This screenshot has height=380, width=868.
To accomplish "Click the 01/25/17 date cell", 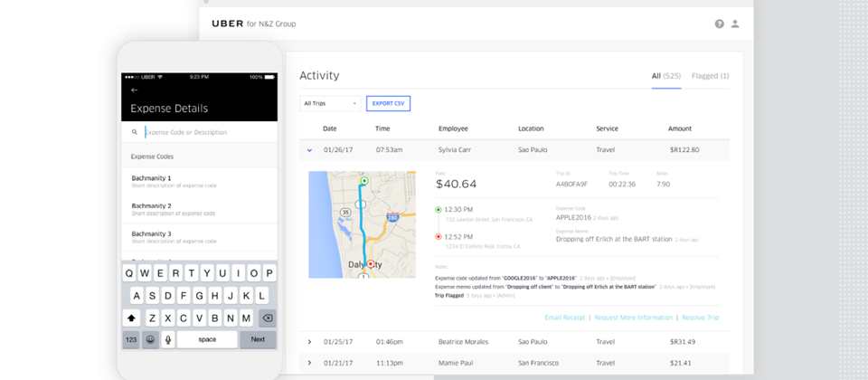I will 337,342.
